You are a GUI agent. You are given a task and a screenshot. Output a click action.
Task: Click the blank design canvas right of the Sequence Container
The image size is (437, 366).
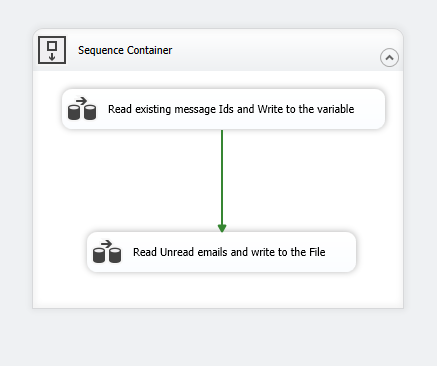421,167
